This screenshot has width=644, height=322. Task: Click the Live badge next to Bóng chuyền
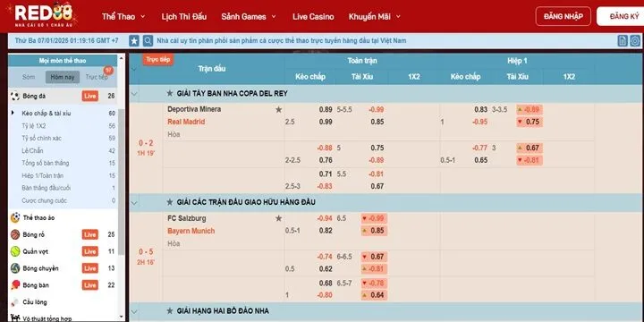90,268
